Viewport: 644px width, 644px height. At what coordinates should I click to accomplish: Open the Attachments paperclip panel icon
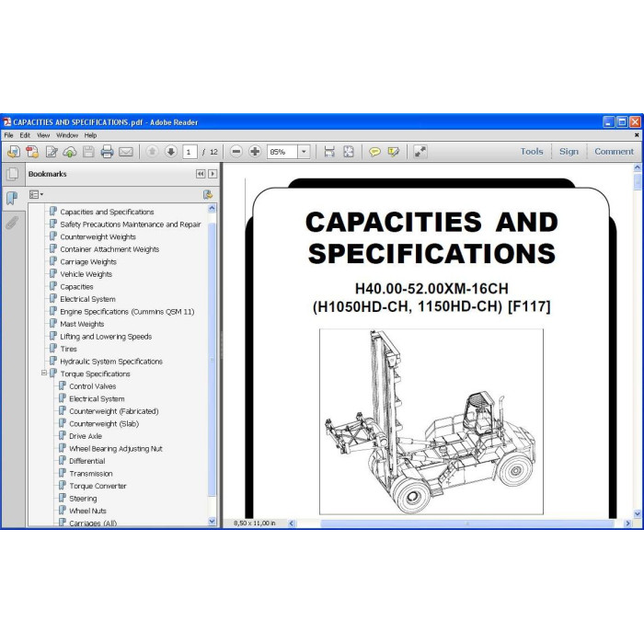[x=12, y=223]
